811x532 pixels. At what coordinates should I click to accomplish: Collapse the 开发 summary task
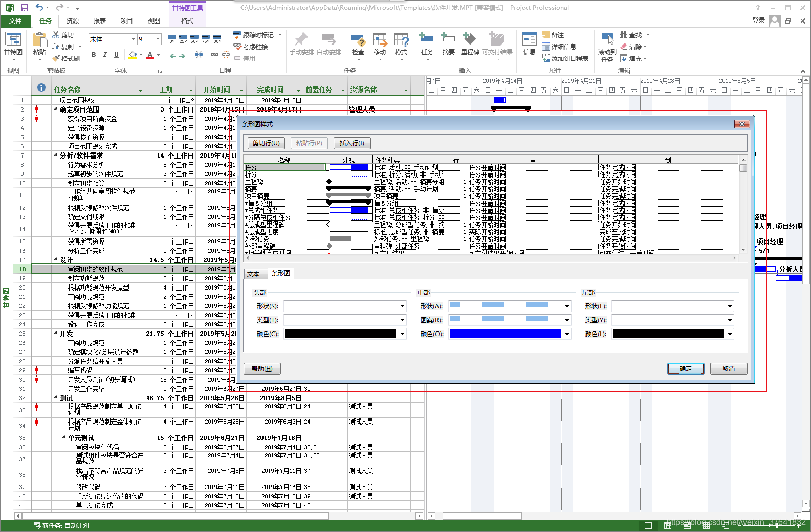(55, 334)
